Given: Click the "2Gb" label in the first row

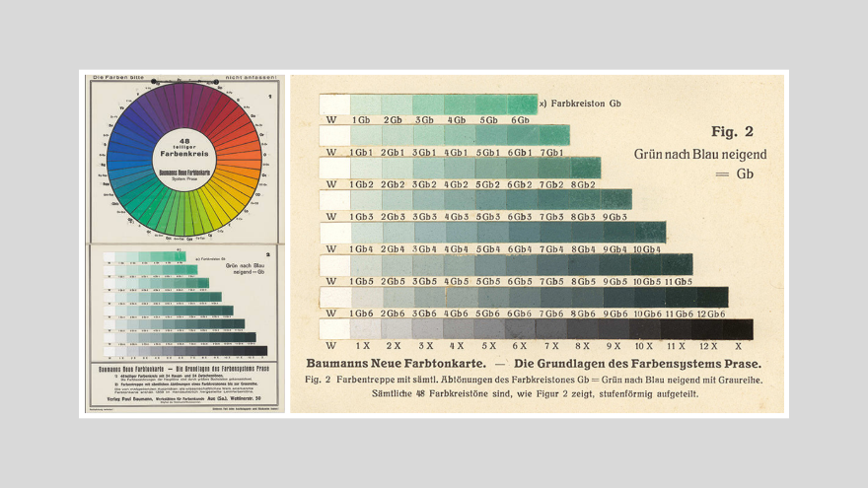Looking at the screenshot, I should 393,120.
